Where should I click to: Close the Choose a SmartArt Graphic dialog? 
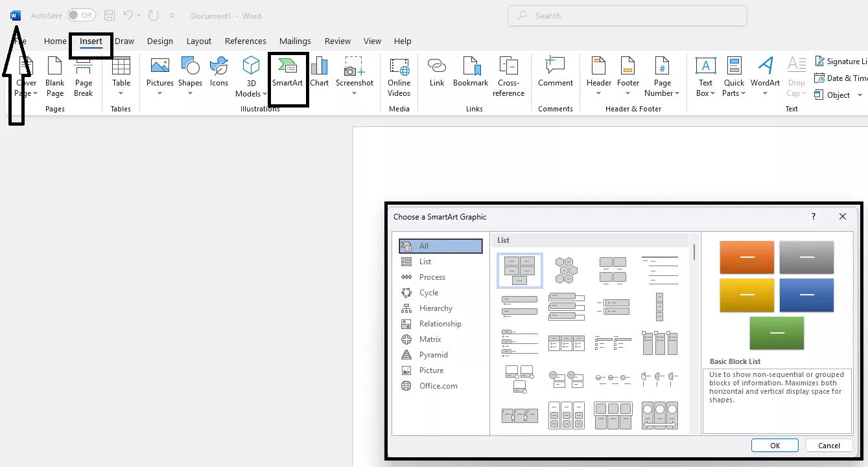843,217
